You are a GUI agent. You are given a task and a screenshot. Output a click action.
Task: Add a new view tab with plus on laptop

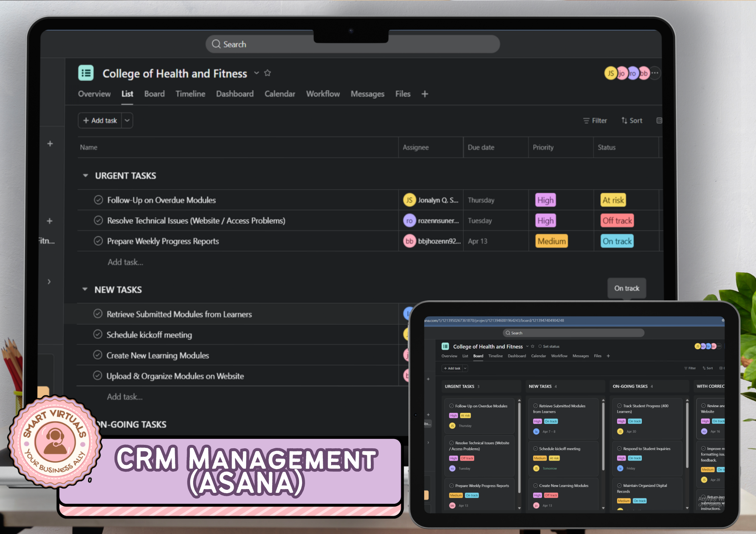(425, 94)
